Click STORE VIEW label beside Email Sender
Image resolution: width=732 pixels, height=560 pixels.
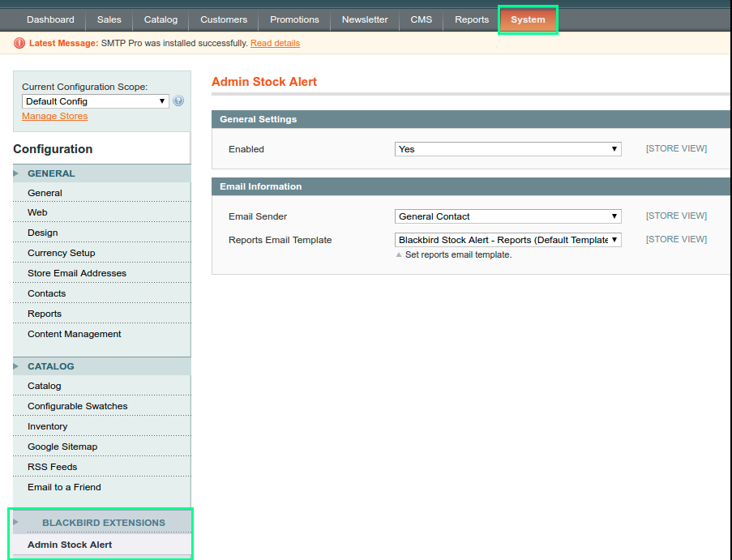point(676,216)
